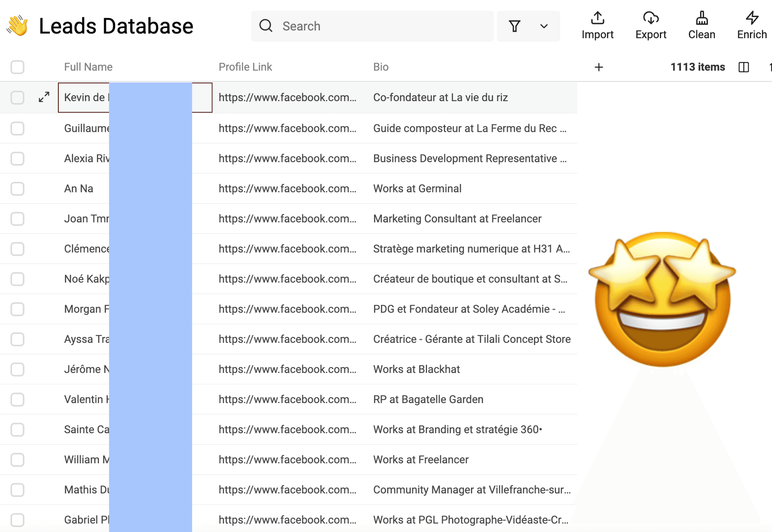Click the Import upload icon
This screenshot has width=772, height=532.
tap(597, 18)
